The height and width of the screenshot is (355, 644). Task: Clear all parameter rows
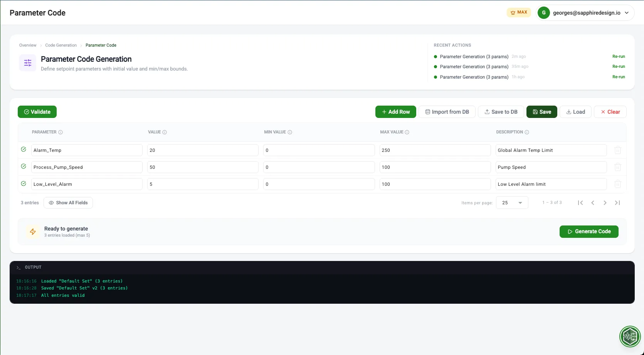click(x=610, y=112)
